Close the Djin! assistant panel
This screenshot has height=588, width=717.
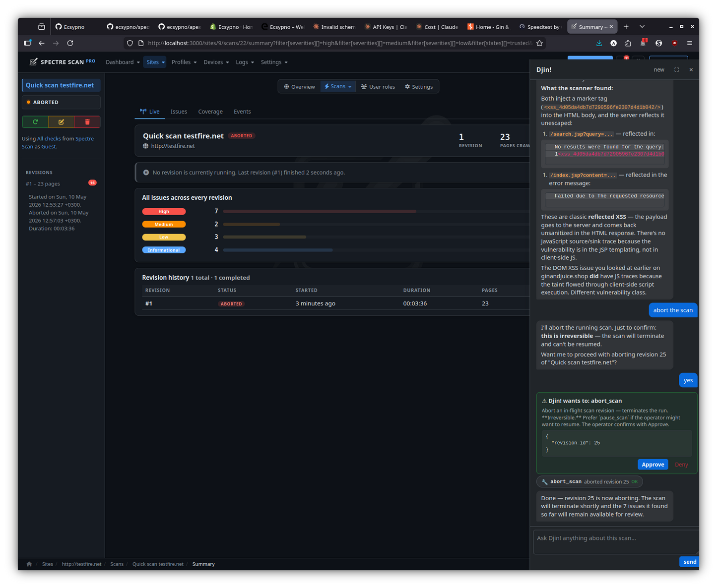[691, 70]
